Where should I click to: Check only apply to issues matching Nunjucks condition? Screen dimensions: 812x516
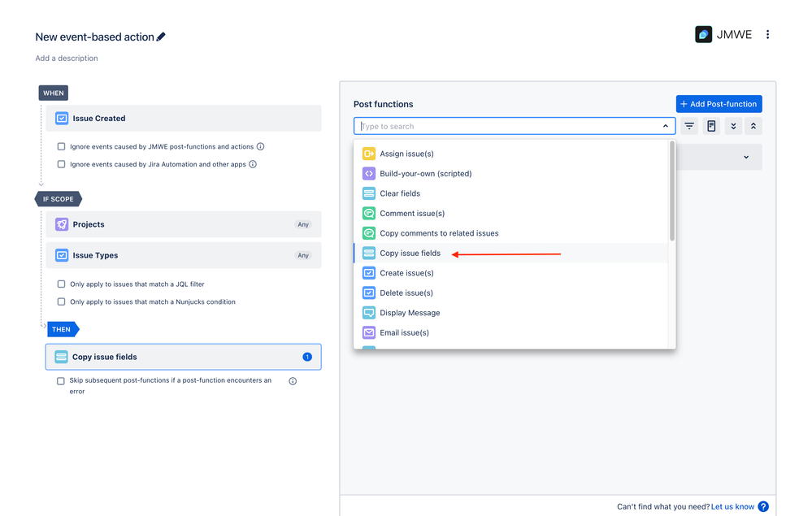(61, 301)
